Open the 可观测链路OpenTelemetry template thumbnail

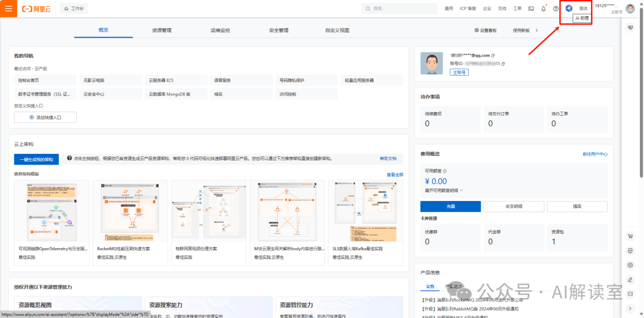click(x=51, y=211)
